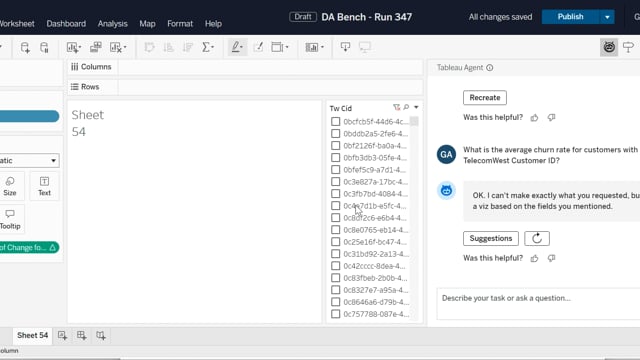Click the Tableau Agent prompt input field
This screenshot has height=360, width=640.
[x=538, y=304]
